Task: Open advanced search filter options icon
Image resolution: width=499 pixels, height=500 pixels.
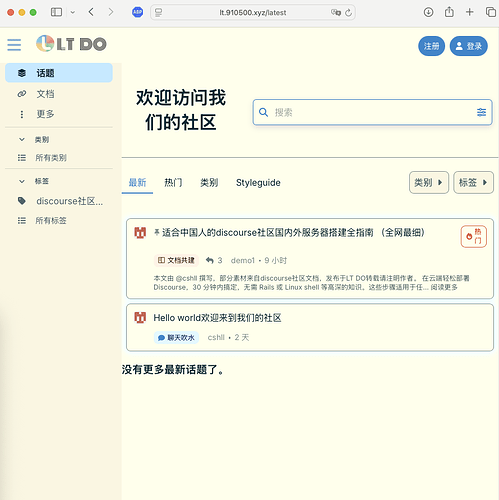Action: coord(481,112)
